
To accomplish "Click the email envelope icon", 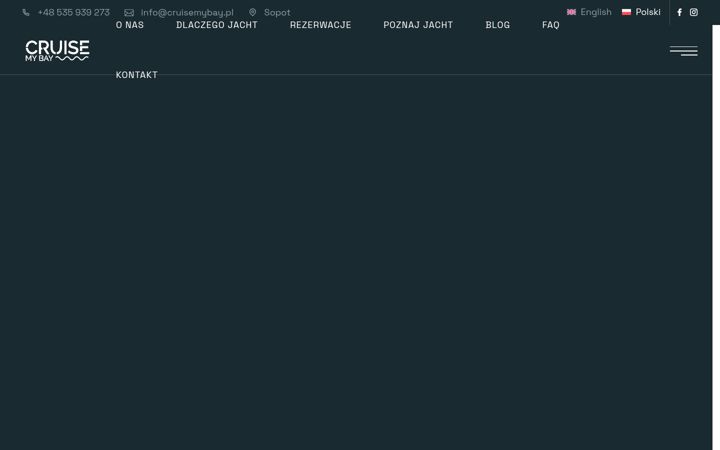I will pos(129,12).
